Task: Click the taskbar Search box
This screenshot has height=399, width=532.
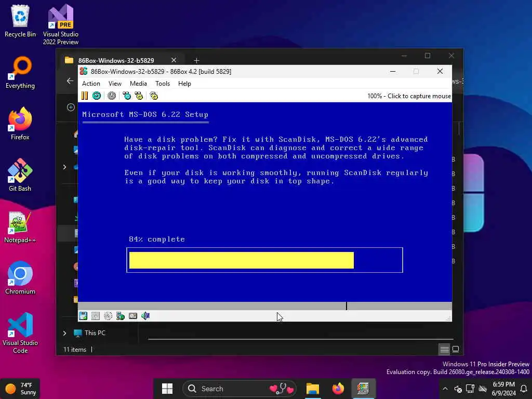Action: 240,389
